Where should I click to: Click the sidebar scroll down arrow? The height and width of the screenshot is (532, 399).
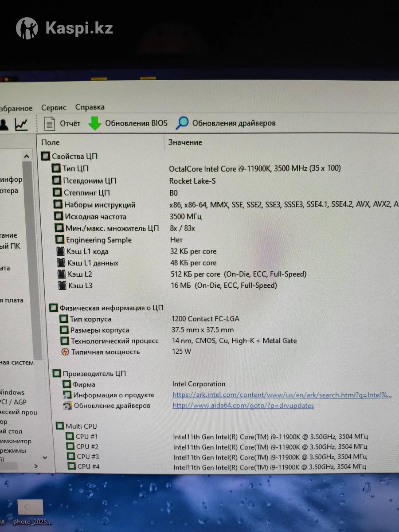44,457
